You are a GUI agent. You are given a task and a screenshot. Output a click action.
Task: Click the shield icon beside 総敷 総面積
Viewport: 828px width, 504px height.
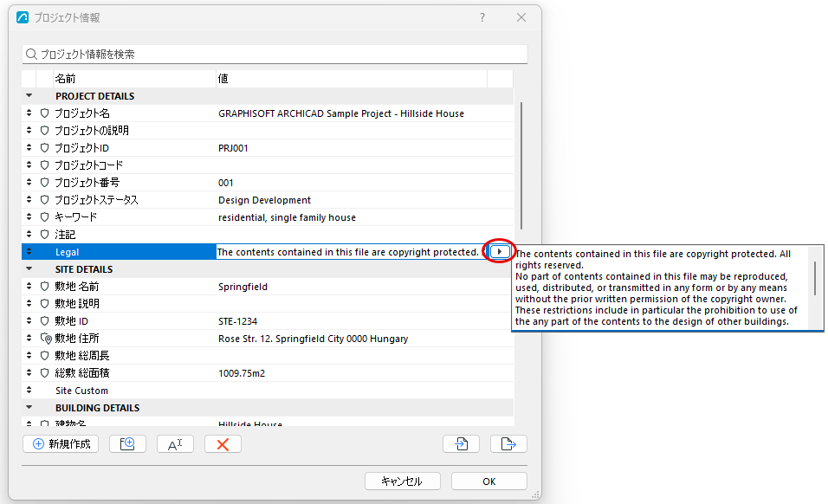[x=45, y=372]
